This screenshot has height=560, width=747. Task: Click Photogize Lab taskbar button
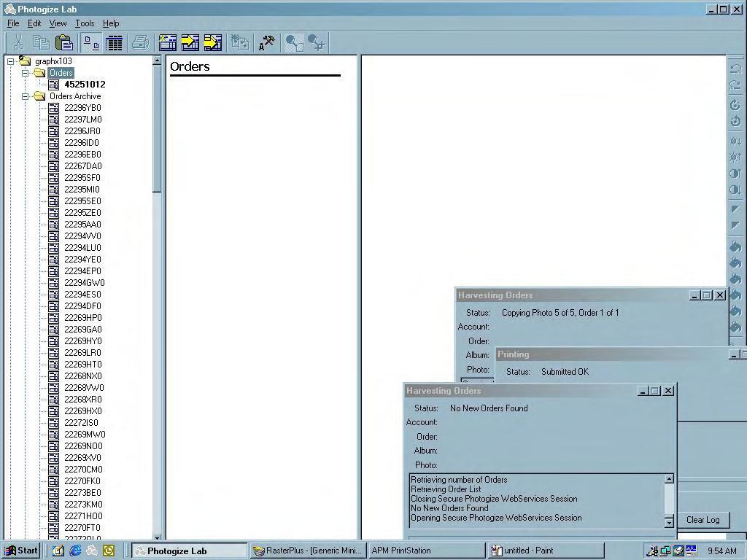click(x=189, y=551)
